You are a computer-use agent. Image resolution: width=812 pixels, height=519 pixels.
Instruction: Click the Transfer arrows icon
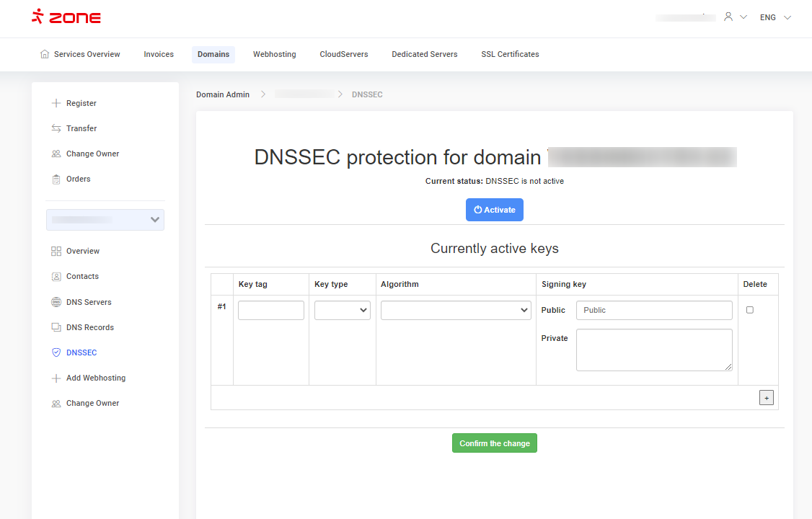[56, 128]
